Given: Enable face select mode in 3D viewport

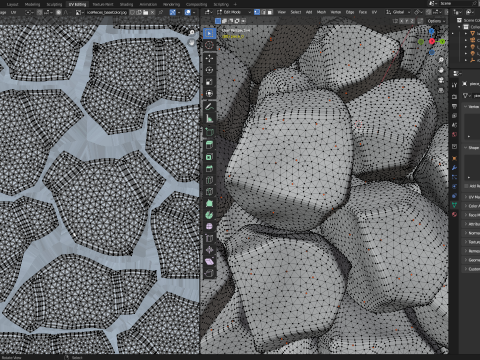Looking at the screenshot, I should [270, 12].
